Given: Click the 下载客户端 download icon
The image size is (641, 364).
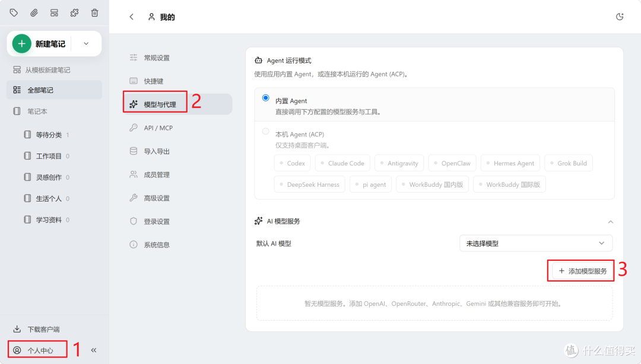Looking at the screenshot, I should click(x=17, y=329).
